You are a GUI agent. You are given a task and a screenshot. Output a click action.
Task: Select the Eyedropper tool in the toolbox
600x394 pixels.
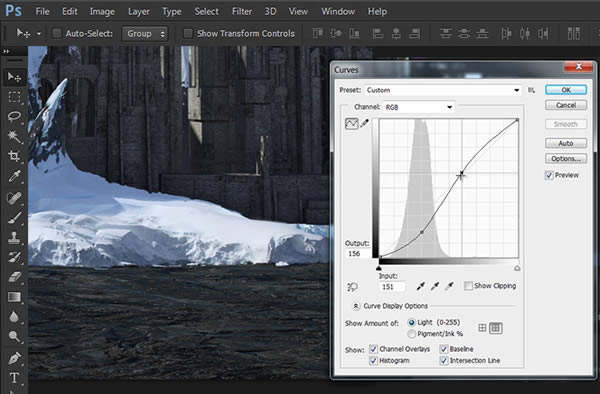pos(14,176)
